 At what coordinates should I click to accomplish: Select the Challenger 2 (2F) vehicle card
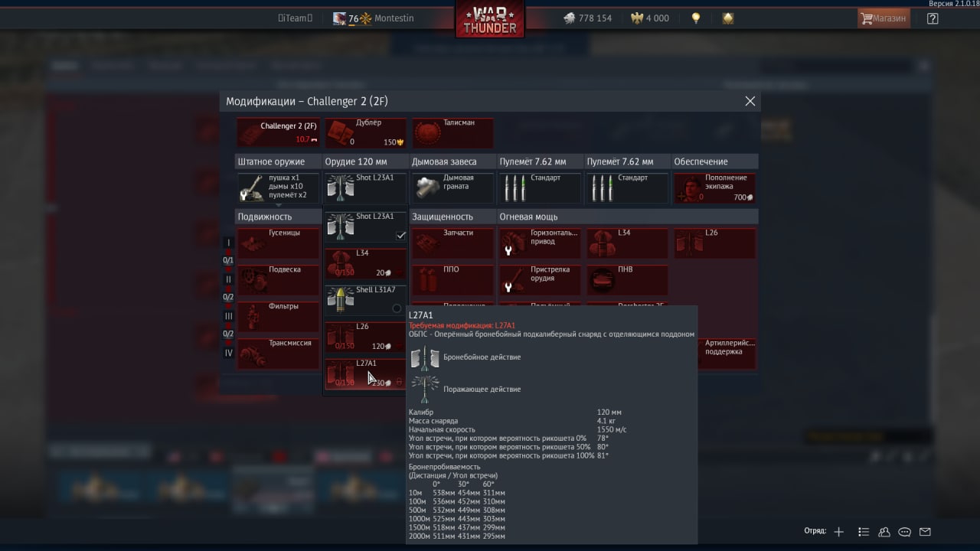pos(279,133)
